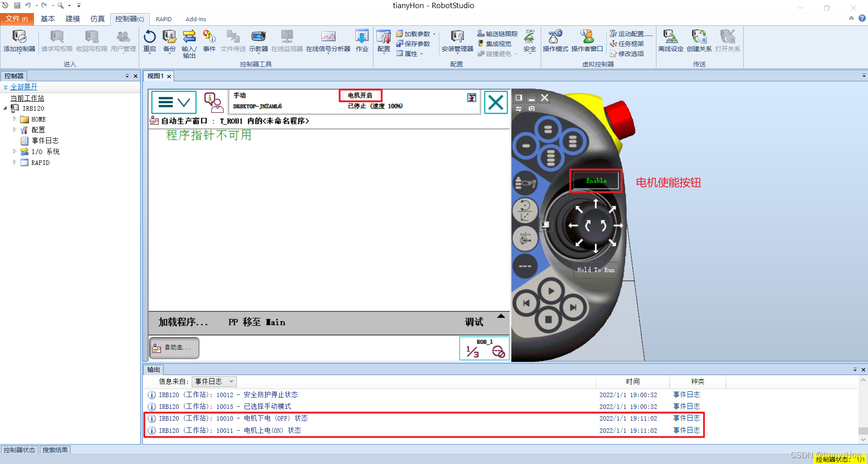Toggle increment hard key on pendant
This screenshot has width=868, height=464.
click(x=525, y=266)
